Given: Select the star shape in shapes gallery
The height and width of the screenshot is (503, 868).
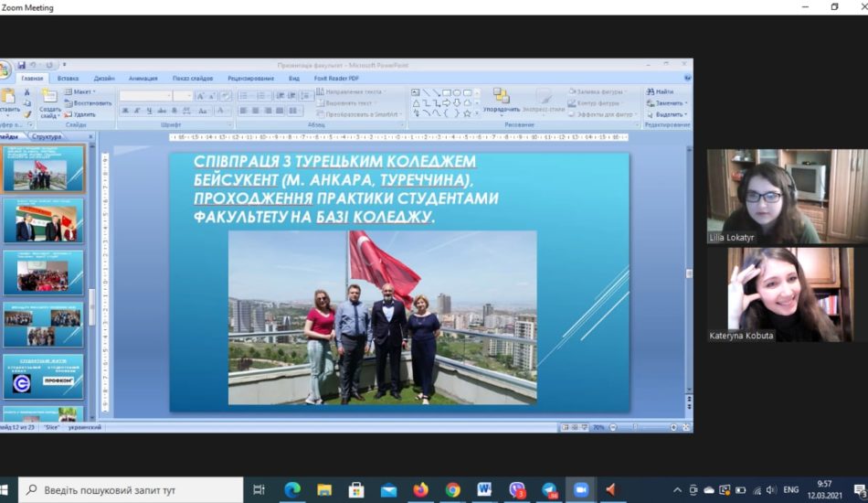Looking at the screenshot, I should (467, 113).
